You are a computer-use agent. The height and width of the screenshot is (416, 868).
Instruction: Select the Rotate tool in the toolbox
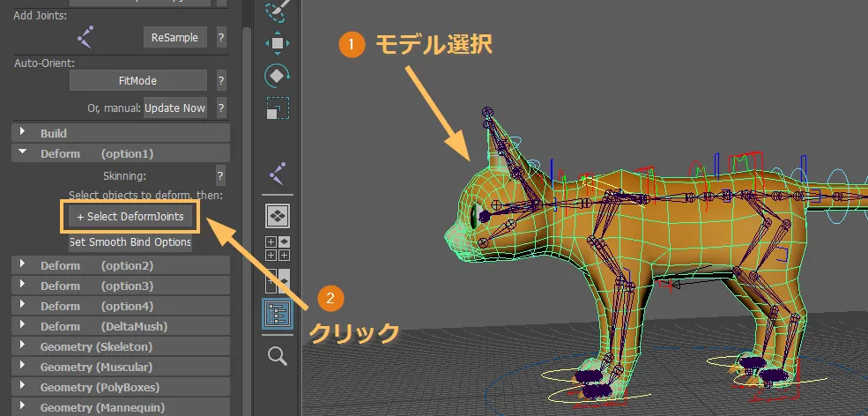(x=278, y=76)
